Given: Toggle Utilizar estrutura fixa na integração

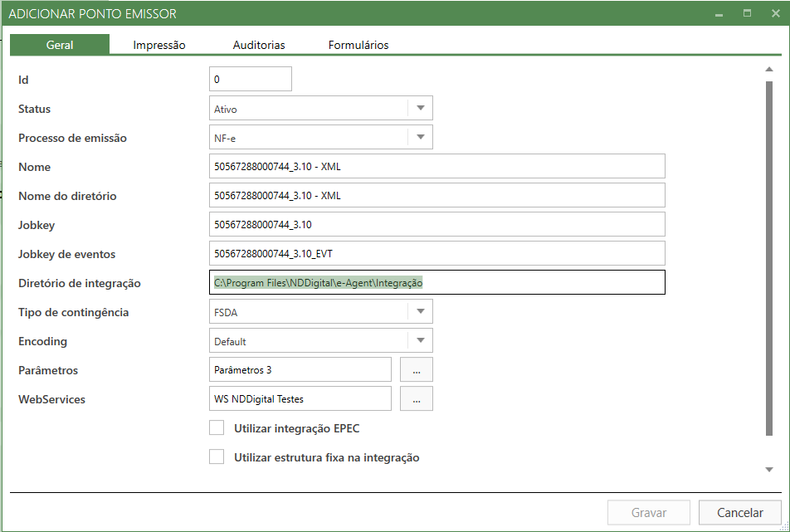Looking at the screenshot, I should click(217, 457).
